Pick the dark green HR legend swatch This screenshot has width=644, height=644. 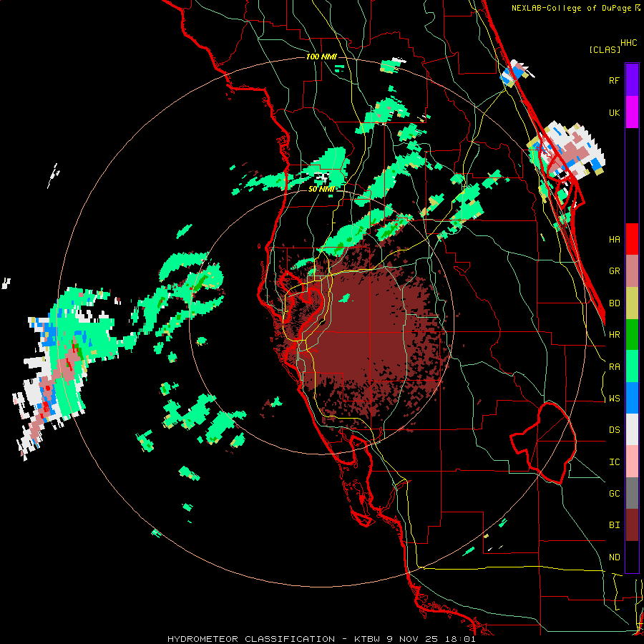click(632, 334)
